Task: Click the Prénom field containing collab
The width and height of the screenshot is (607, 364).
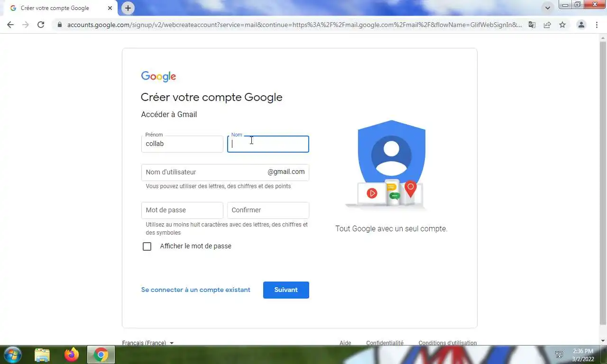Action: pos(182,144)
